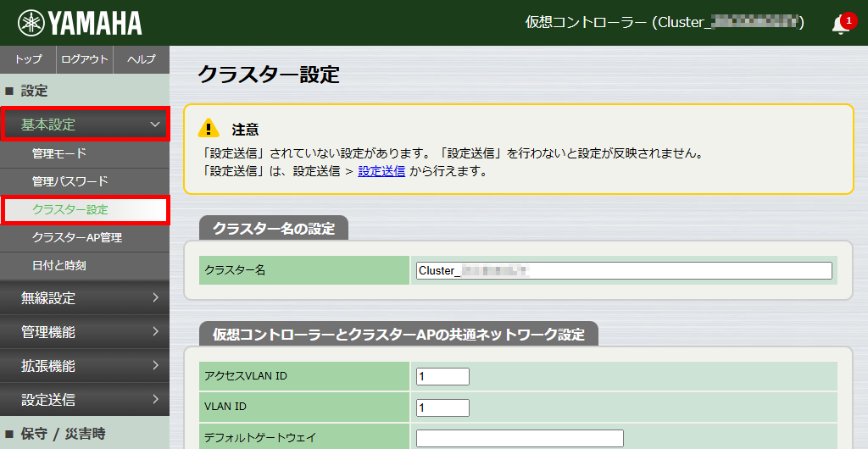The image size is (868, 449).
Task: Click the クラスター設定 page heading
Action: tap(269, 75)
